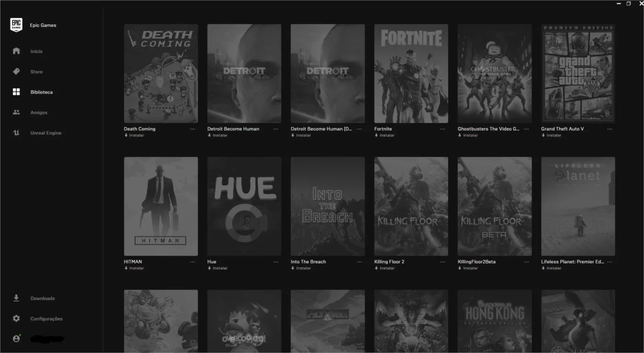
Task: Open options menu for Ghostbusters The Video Game
Action: click(526, 129)
